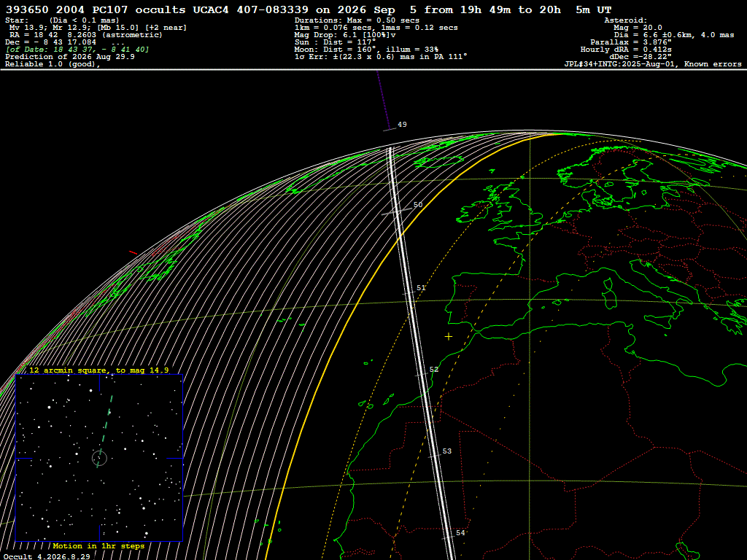Click the yellow plus marker near Gibraltar

pos(449,337)
